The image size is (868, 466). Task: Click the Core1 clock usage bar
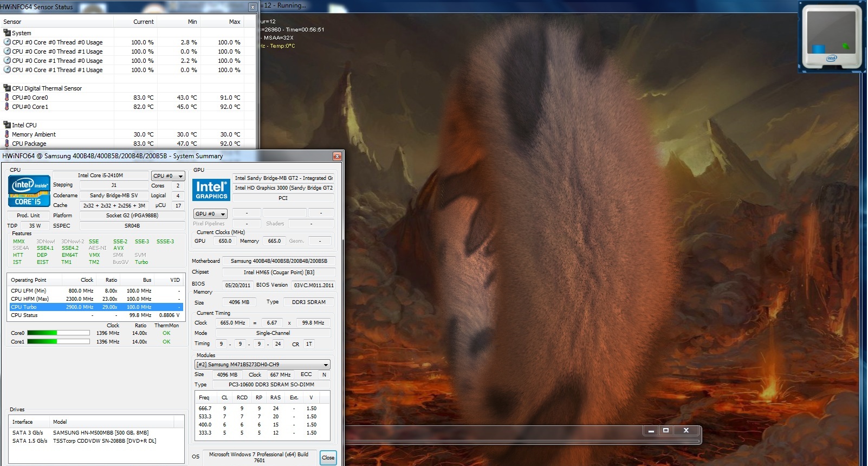click(59, 341)
